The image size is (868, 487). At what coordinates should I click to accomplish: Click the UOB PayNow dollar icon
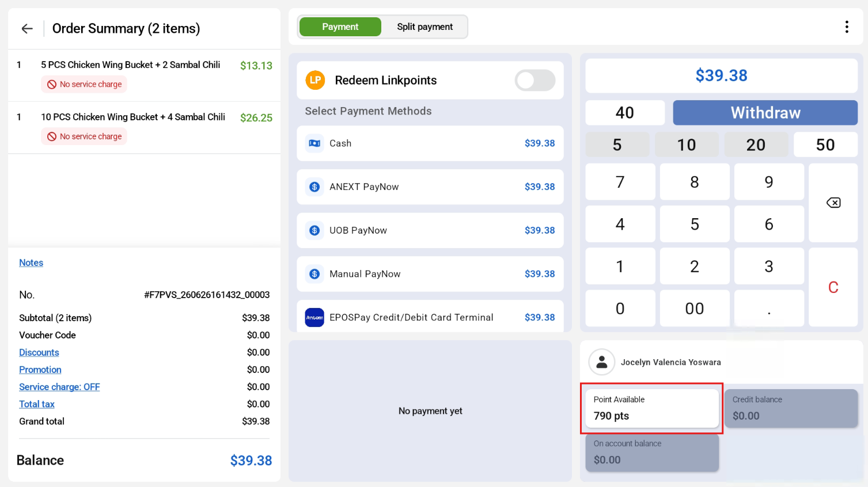[314, 231]
